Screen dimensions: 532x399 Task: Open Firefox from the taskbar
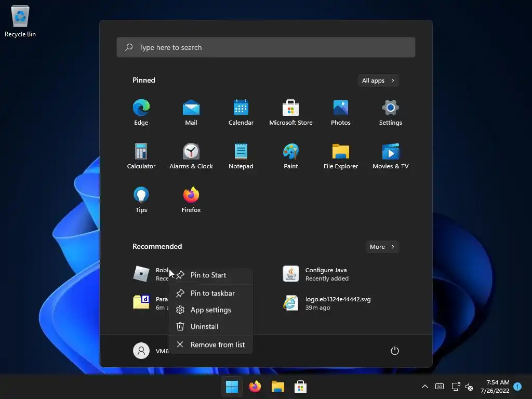click(255, 387)
